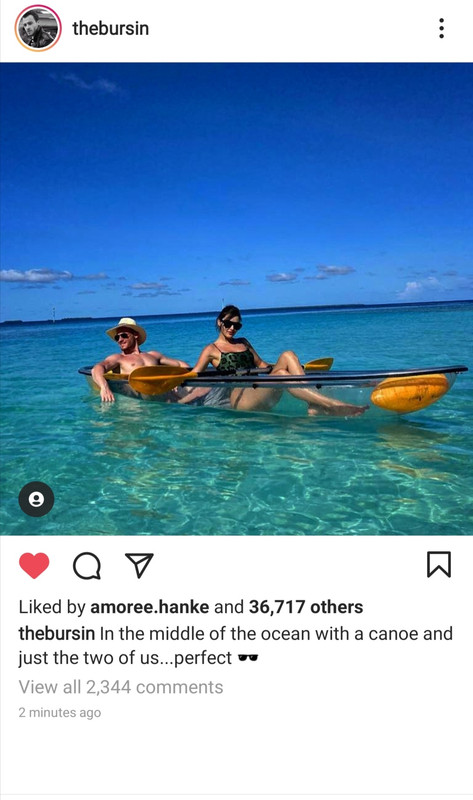The image size is (473, 800).
Task: Open the theburisn username in the header
Action: [111, 28]
